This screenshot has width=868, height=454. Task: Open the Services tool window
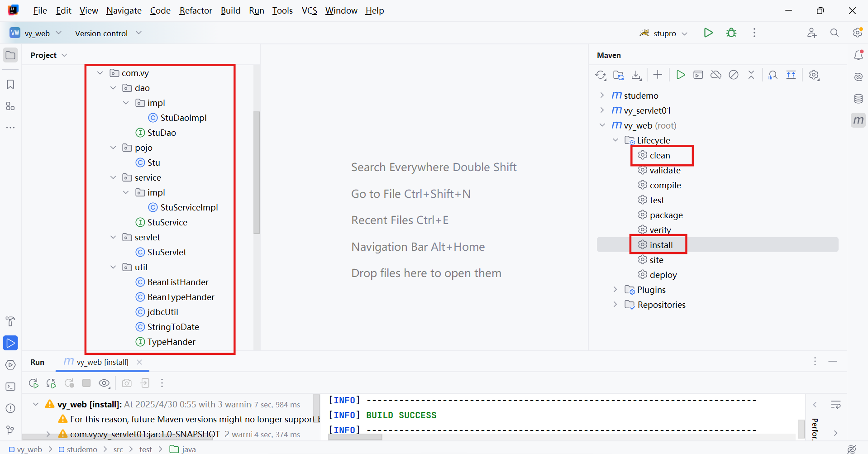10,365
